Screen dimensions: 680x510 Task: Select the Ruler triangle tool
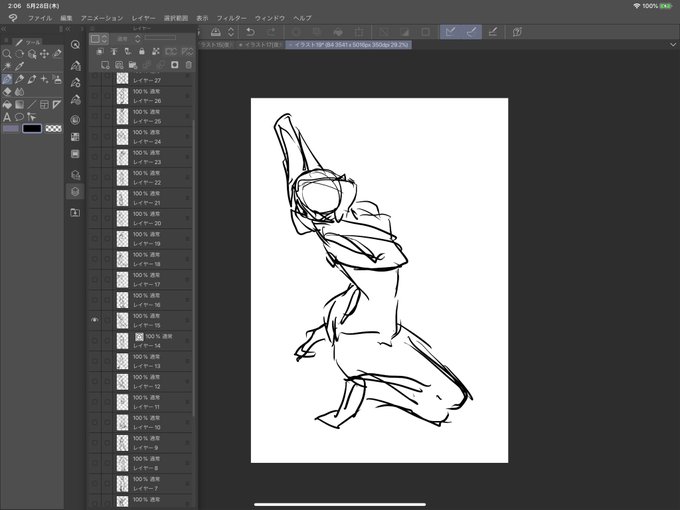click(x=57, y=105)
